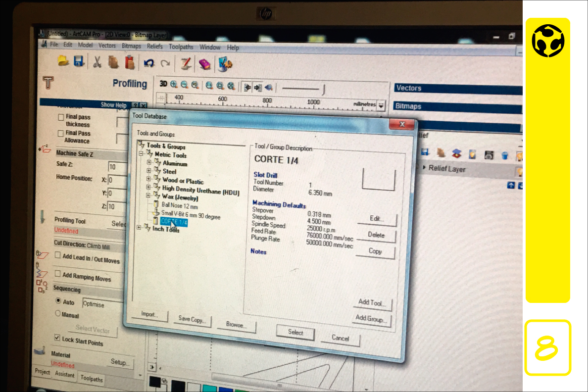
Task: Click the blue Undo arrow
Action: tap(149, 63)
